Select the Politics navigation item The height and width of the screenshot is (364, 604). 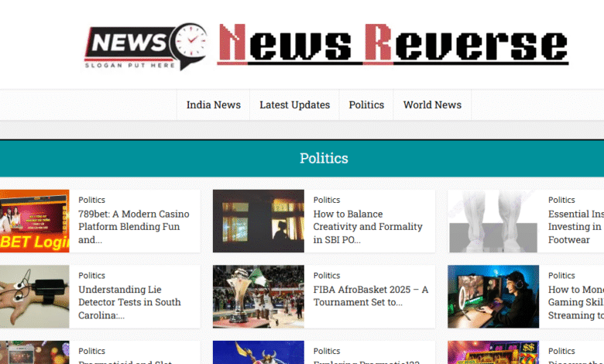(366, 105)
